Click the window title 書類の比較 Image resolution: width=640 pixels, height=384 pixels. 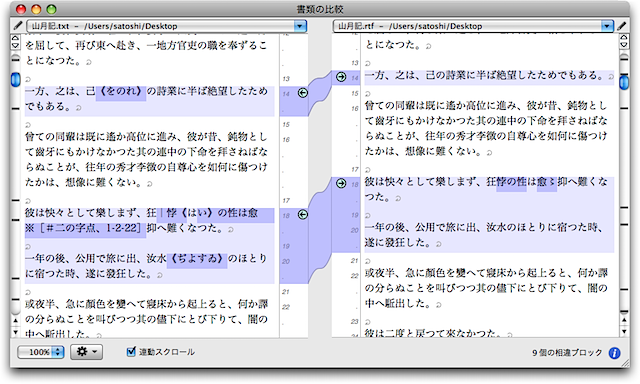coord(320,9)
